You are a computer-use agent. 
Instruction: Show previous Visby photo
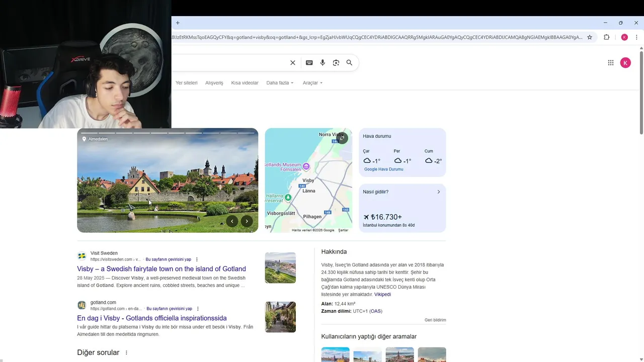click(232, 221)
